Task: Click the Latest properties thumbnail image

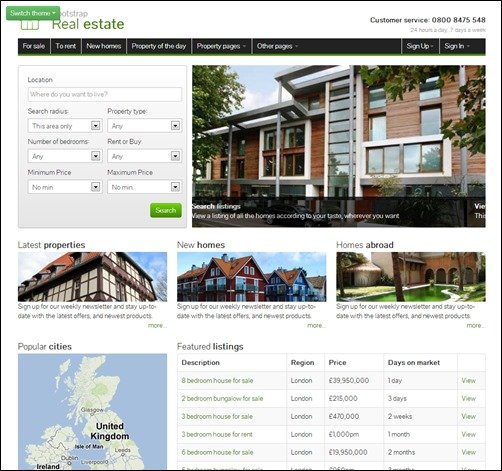Action: click(x=92, y=277)
